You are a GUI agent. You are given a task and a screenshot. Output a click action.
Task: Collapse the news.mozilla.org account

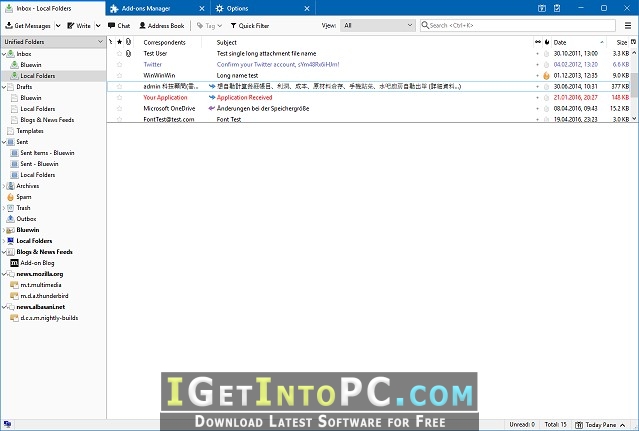pos(4,274)
